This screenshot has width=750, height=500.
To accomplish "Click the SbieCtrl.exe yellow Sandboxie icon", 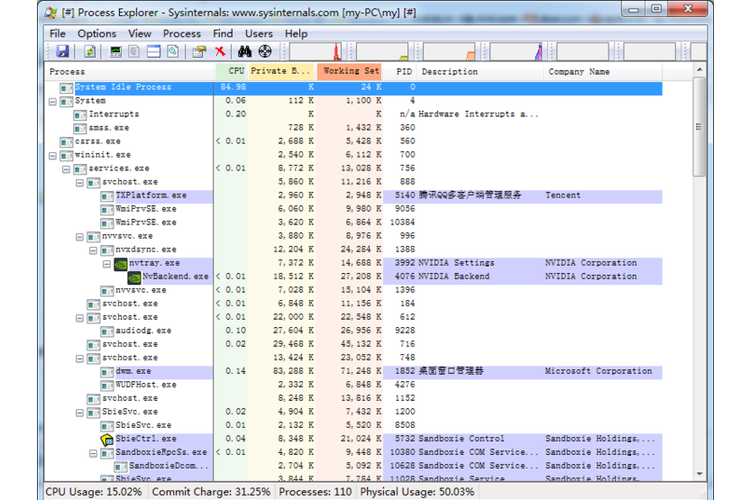I will tap(107, 439).
